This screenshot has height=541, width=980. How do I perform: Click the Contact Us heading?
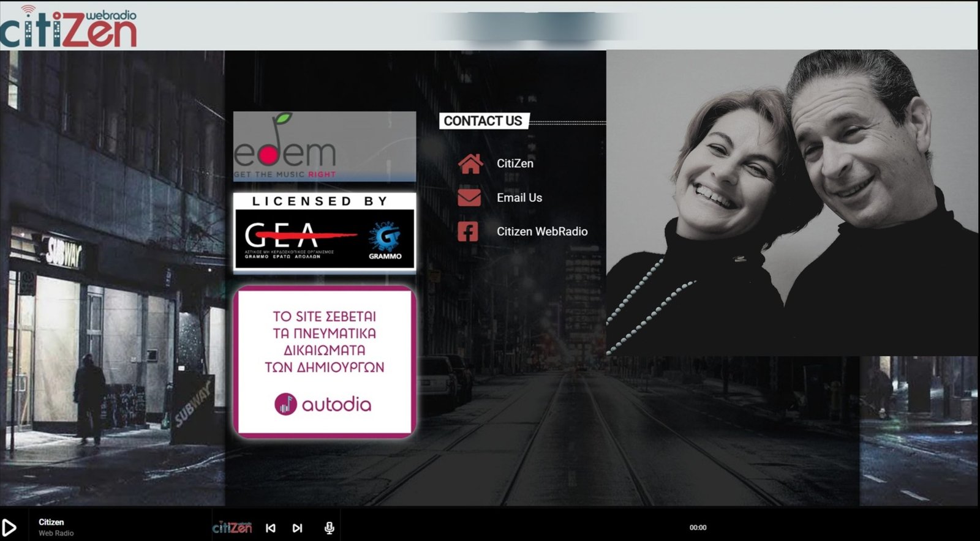[x=483, y=121]
